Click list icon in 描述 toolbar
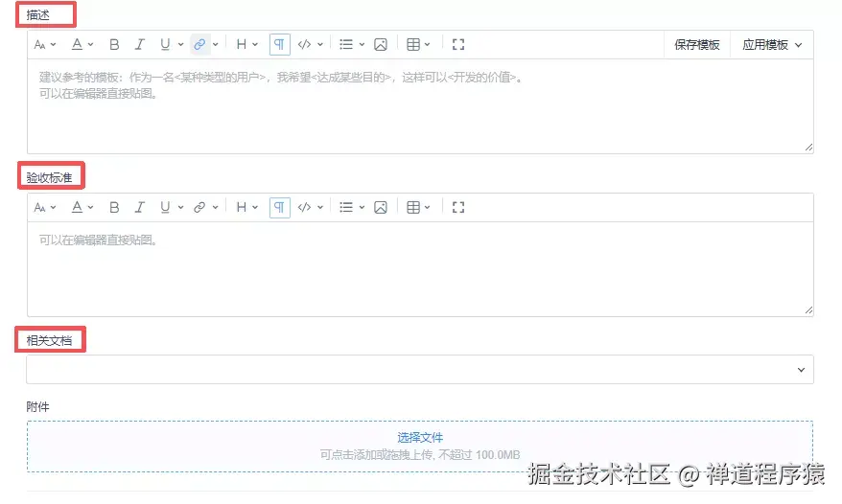The height and width of the screenshot is (504, 842). click(x=346, y=44)
